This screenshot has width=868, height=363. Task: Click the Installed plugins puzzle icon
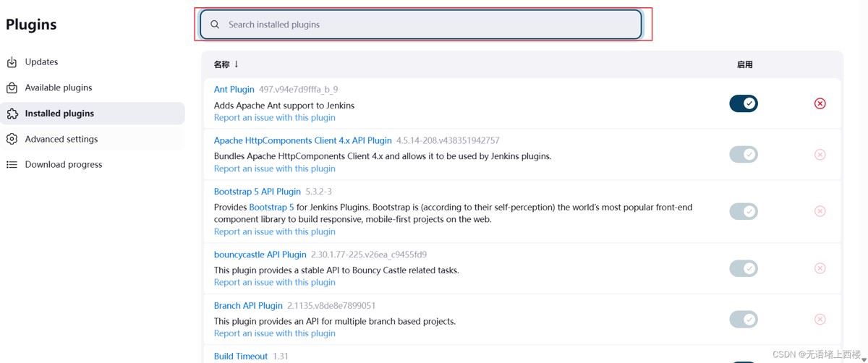click(12, 114)
